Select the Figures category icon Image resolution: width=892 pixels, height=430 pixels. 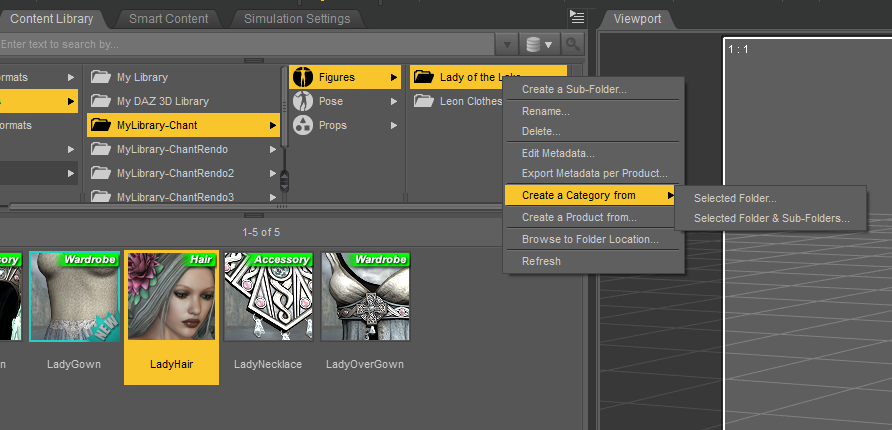click(x=303, y=77)
